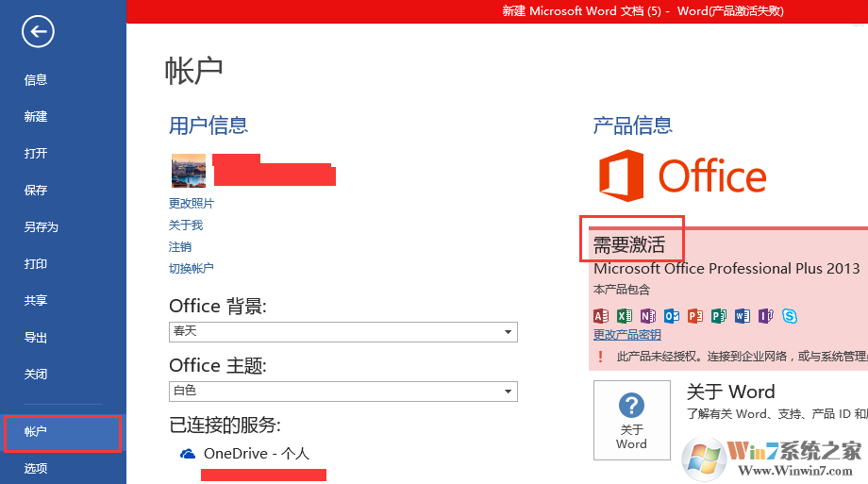Open the Office 背景 dropdown showing 春天
This screenshot has height=484, width=868.
pos(343,332)
